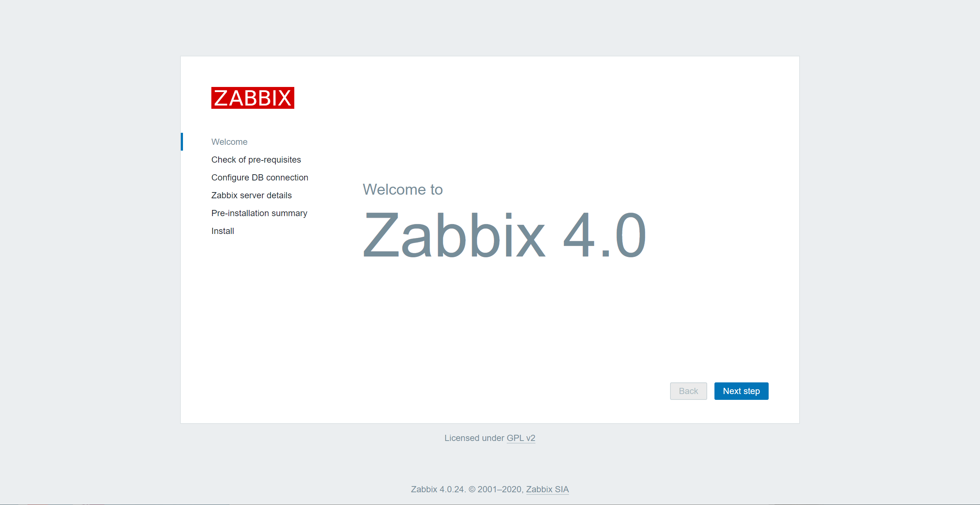Return to database setup via Configure DB connection
980x505 pixels.
(259, 177)
